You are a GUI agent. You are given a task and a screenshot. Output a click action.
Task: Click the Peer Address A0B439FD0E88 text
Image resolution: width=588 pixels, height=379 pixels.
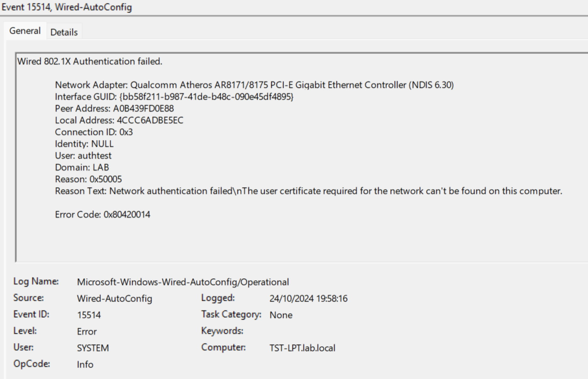[143, 108]
